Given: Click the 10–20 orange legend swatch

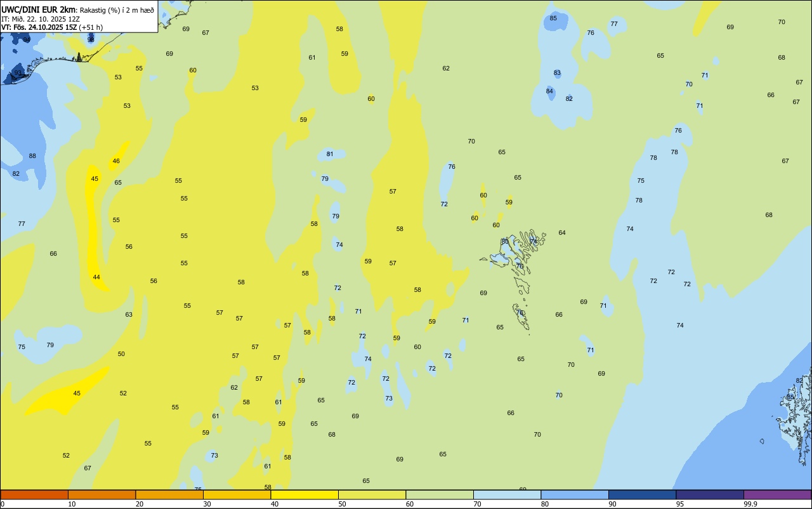Looking at the screenshot, I should (101, 494).
